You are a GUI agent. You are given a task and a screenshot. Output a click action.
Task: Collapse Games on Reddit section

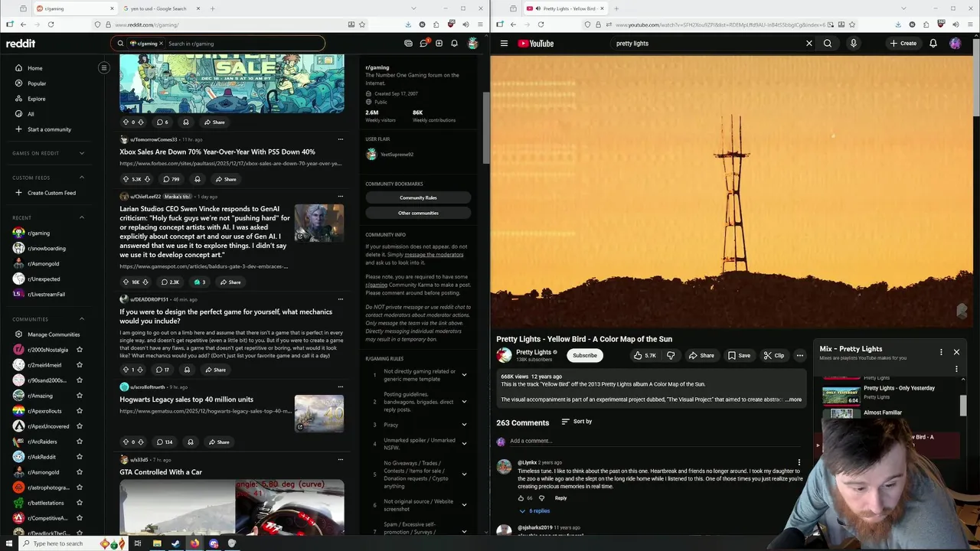(82, 153)
